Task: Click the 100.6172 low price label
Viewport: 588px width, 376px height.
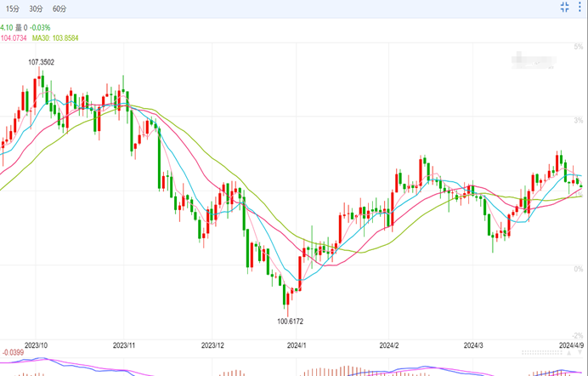Action: tap(290, 321)
